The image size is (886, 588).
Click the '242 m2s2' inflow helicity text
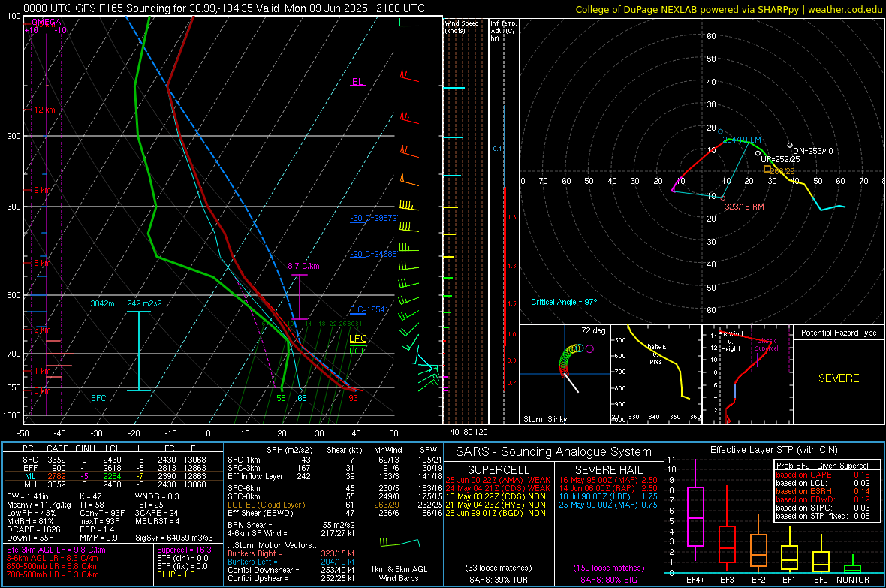(145, 303)
